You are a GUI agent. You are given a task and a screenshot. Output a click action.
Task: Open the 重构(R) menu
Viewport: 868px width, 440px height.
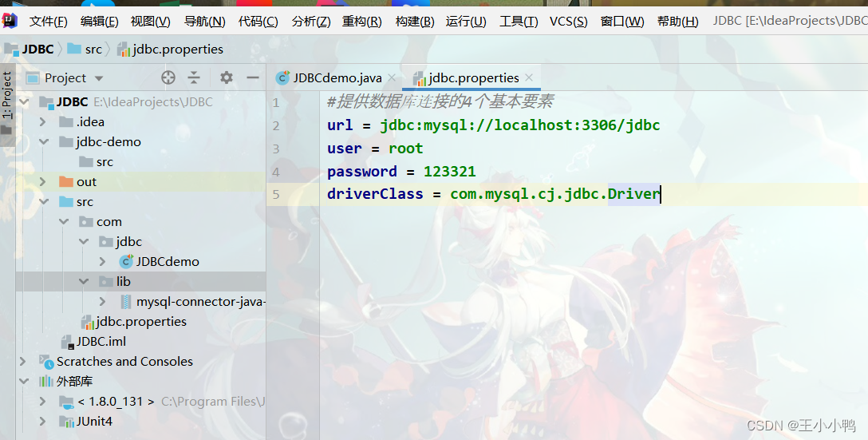(x=361, y=22)
